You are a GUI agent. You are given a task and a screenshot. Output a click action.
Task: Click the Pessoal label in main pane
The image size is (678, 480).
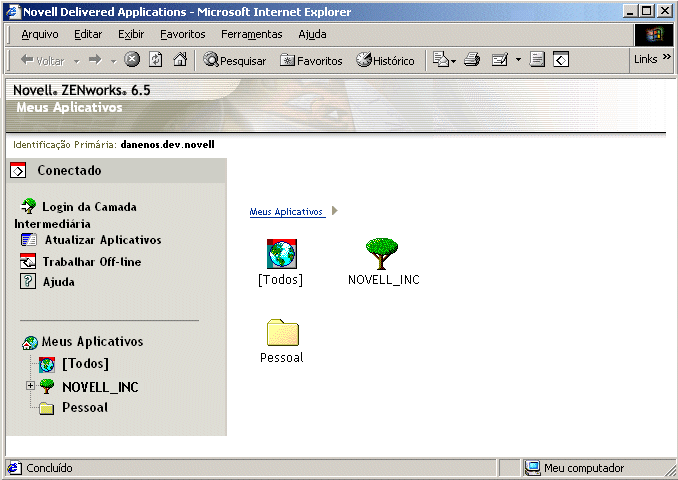click(282, 358)
